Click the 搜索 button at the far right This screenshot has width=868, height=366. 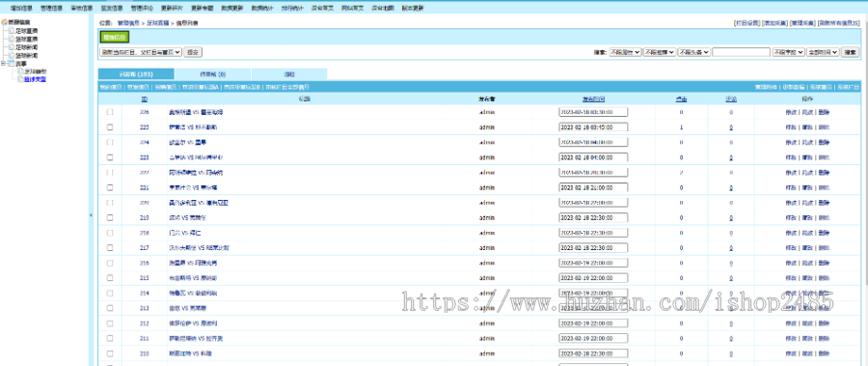pos(850,52)
